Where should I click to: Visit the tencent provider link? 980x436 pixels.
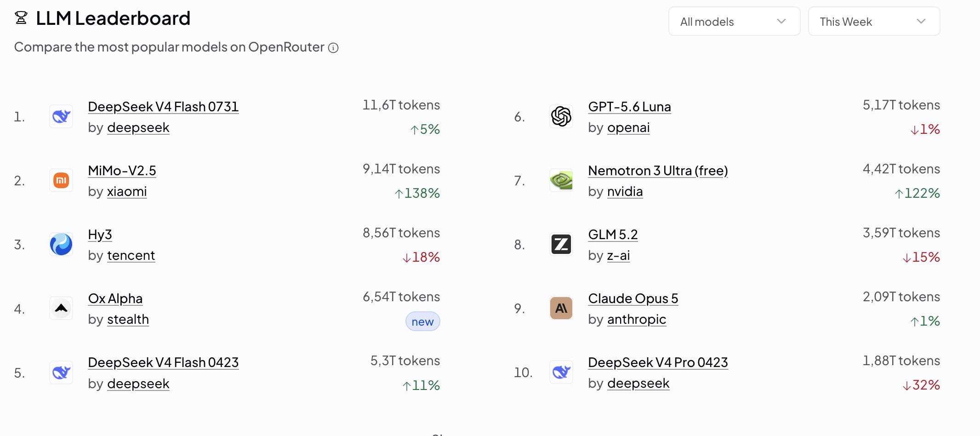[x=131, y=255]
